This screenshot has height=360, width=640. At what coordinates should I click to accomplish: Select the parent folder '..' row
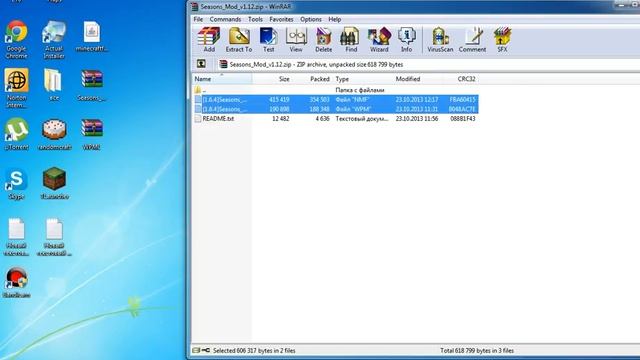[x=335, y=90]
